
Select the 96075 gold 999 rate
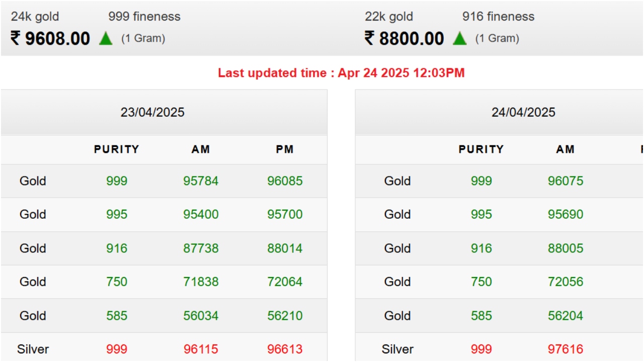(x=566, y=181)
